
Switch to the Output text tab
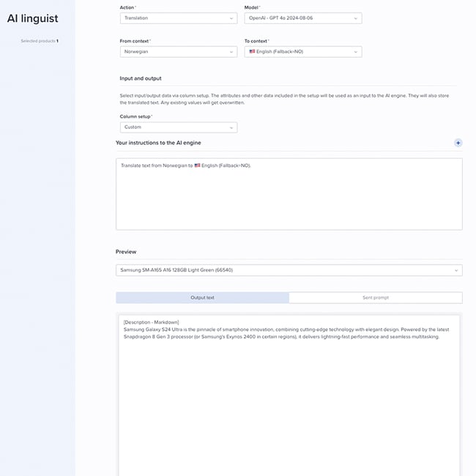point(202,297)
